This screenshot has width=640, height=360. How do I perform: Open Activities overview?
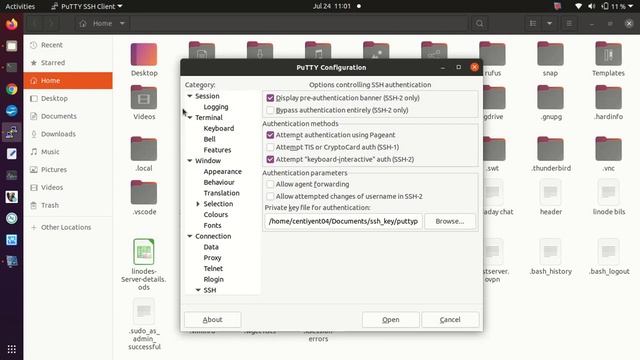20,6
